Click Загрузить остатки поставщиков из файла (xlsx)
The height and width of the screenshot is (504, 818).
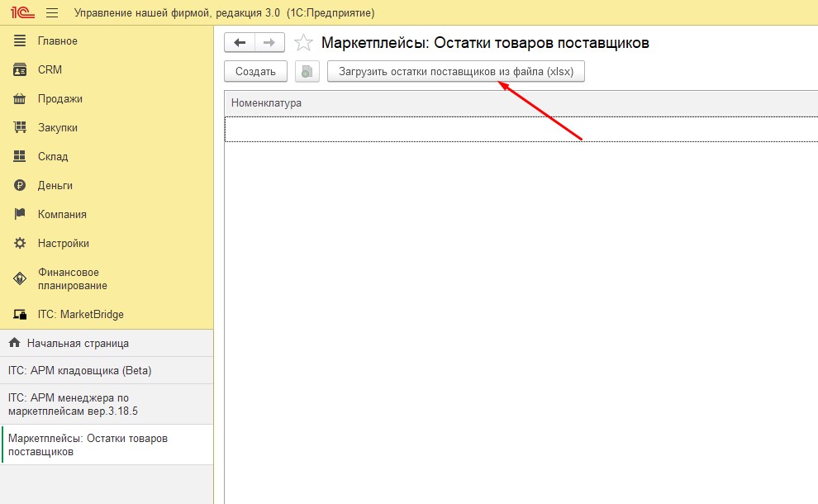[456, 72]
